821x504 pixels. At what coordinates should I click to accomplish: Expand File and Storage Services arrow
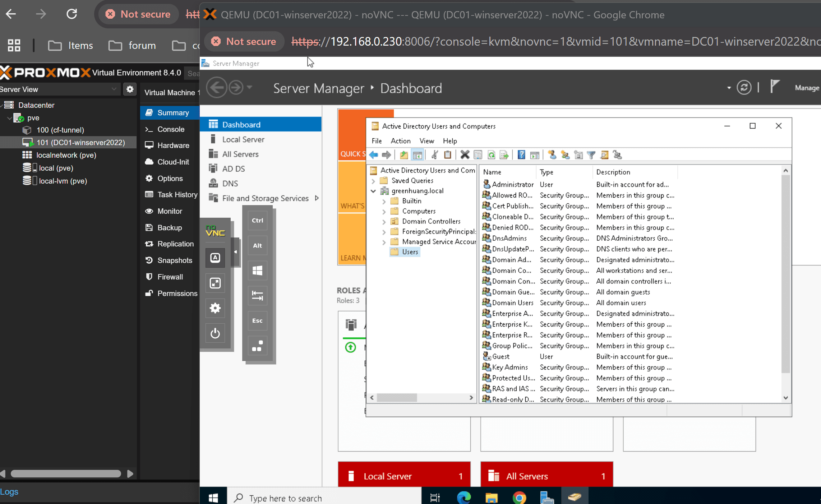tap(317, 198)
